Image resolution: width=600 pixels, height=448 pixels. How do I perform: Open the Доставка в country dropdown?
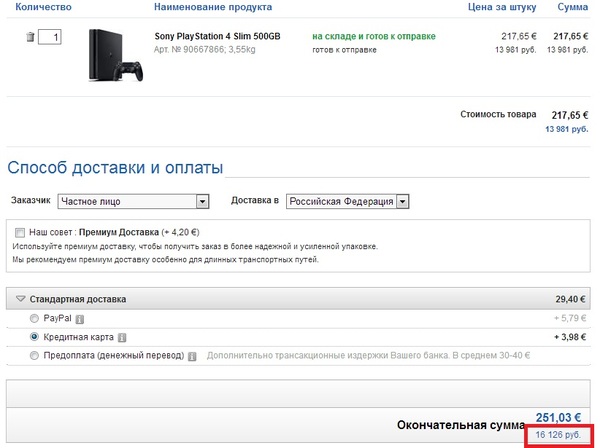point(347,201)
